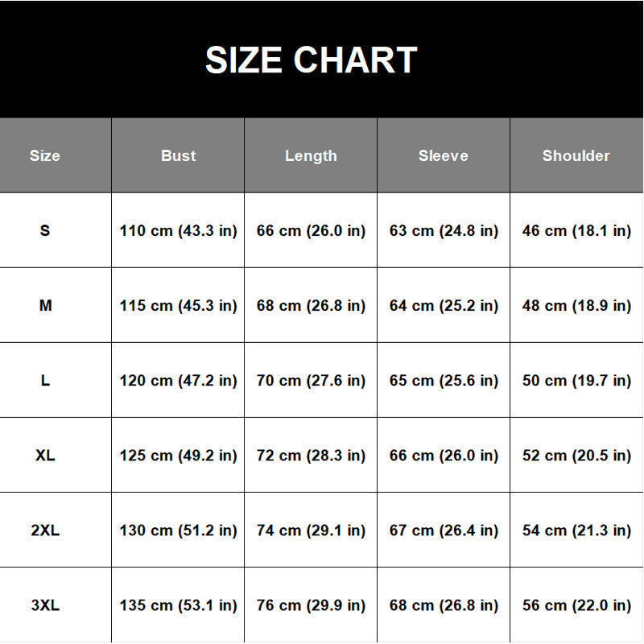Click the Sleeve column header
Viewport: 644px width, 644px height.
click(444, 155)
